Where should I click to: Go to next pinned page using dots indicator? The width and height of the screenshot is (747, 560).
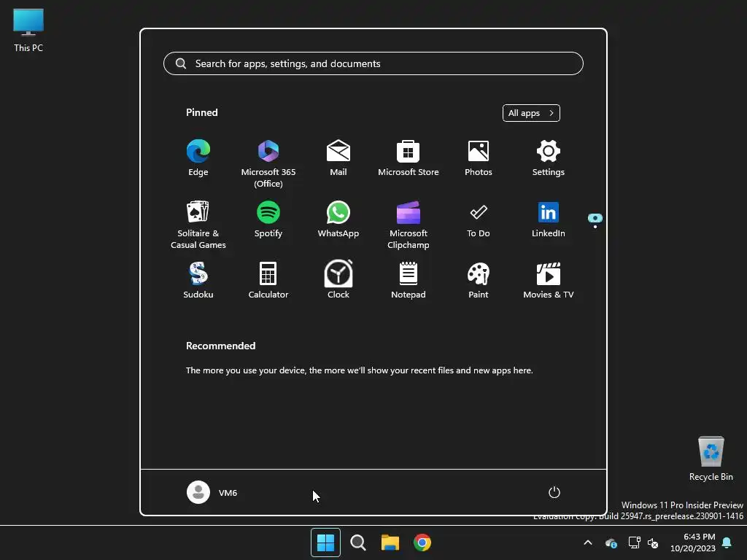tap(595, 227)
